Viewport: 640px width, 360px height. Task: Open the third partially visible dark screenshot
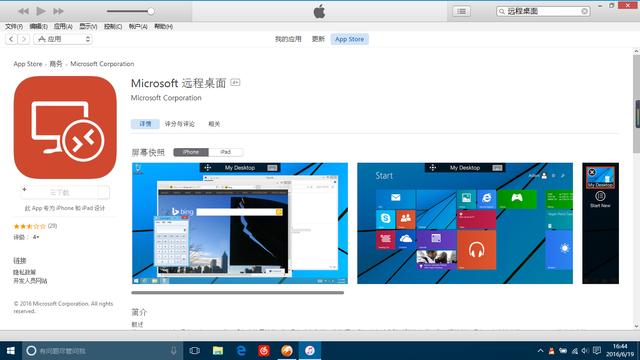pyautogui.click(x=600, y=223)
